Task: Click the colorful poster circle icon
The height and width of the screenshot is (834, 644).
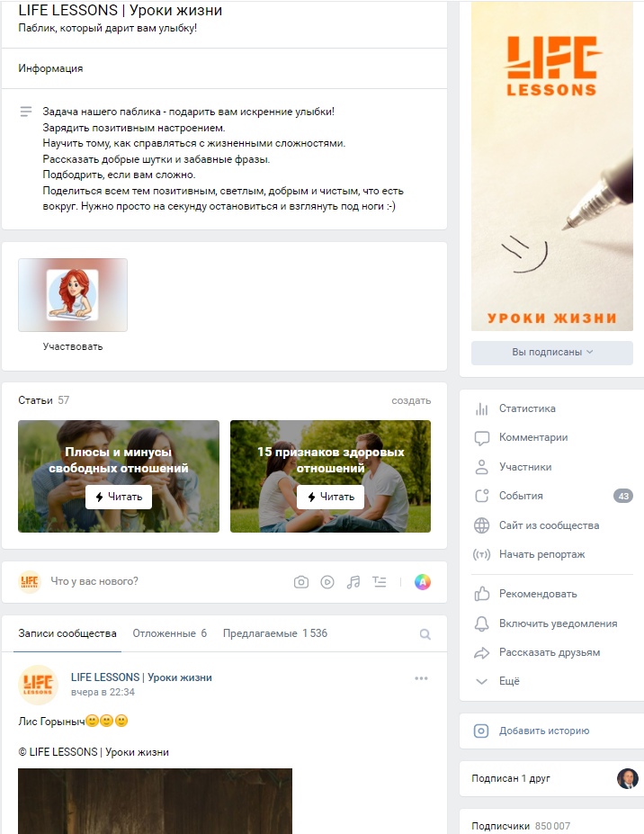Action: tap(423, 582)
